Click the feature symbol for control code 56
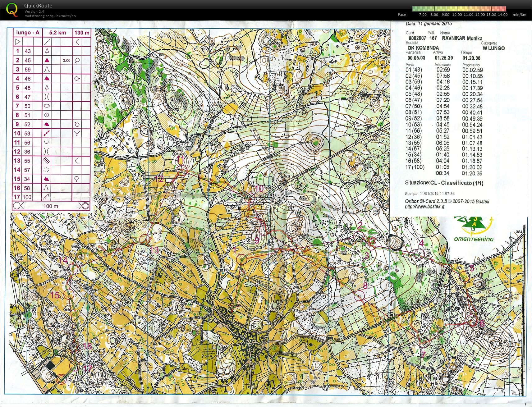532x407 pixels. [47, 142]
